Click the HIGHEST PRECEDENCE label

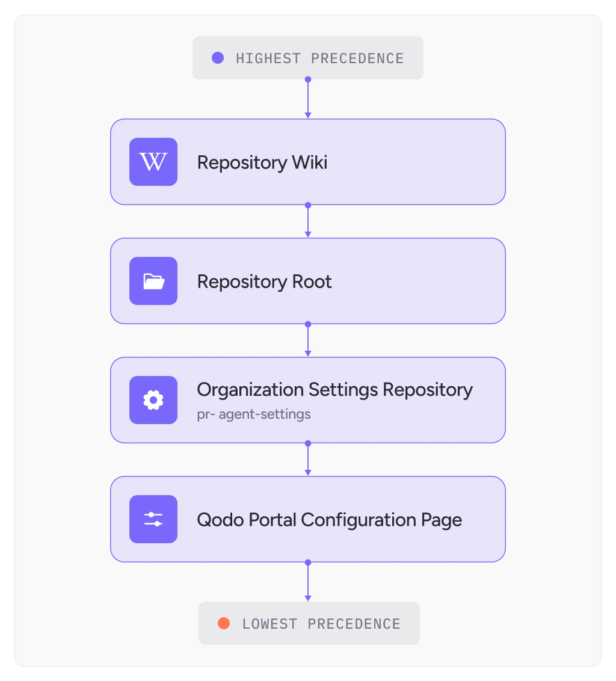pyautogui.click(x=320, y=58)
